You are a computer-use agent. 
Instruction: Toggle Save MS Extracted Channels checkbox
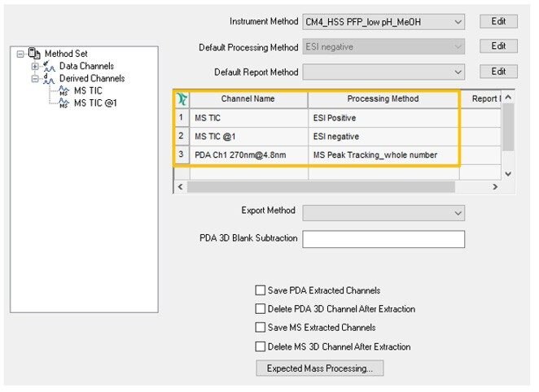tap(261, 327)
